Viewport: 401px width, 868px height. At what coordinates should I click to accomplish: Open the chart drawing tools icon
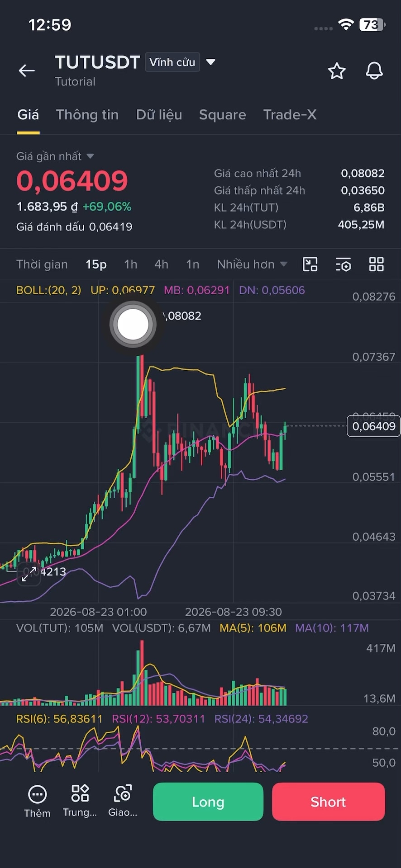pos(310,264)
